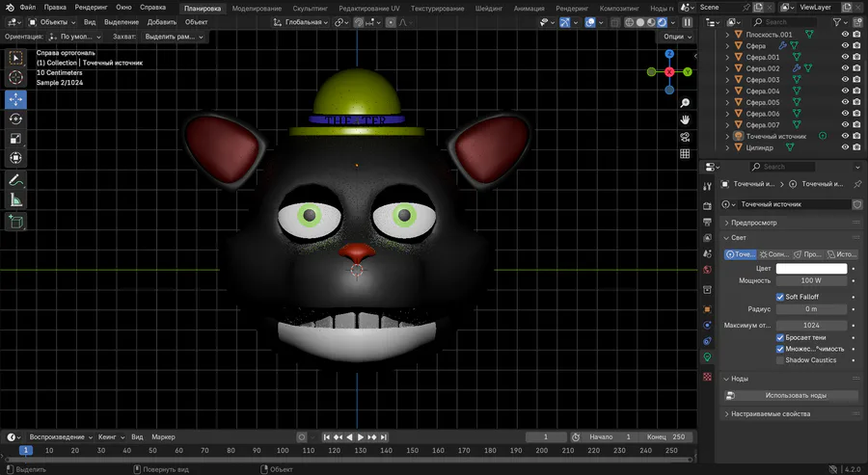The image size is (868, 475).
Task: Click the Blender logo menu icon
Action: 10,8
